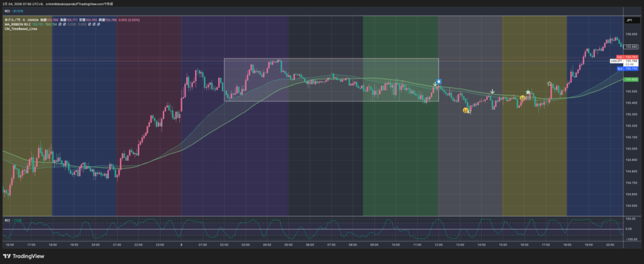Click the smiley emoji in the yellow zone

tap(523, 99)
